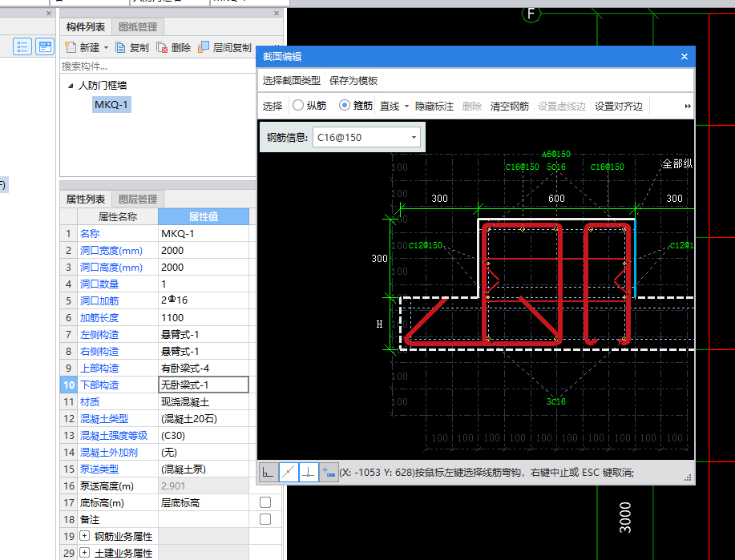Collapse the 人防门框墙 tree node
The image size is (735, 560).
pyautogui.click(x=71, y=86)
